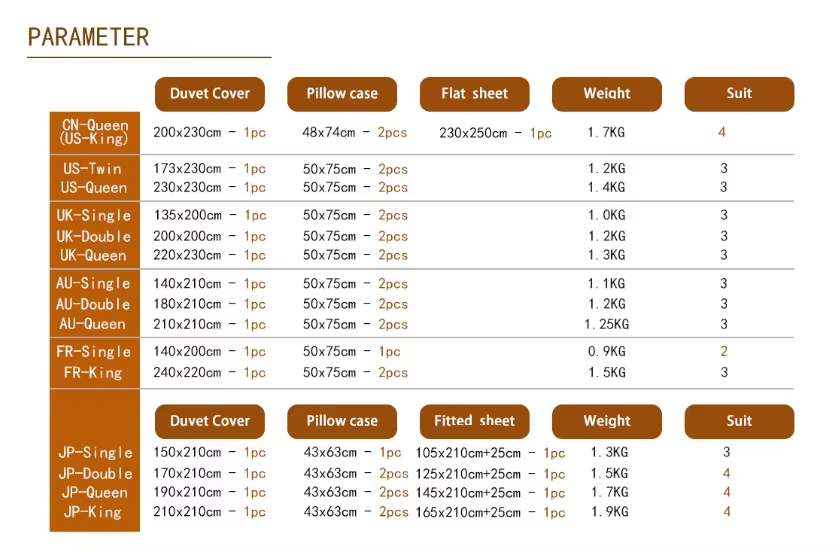This screenshot has width=837, height=549.
Task: Click the Pillow case header above 43x63cm rows
Action: (342, 421)
